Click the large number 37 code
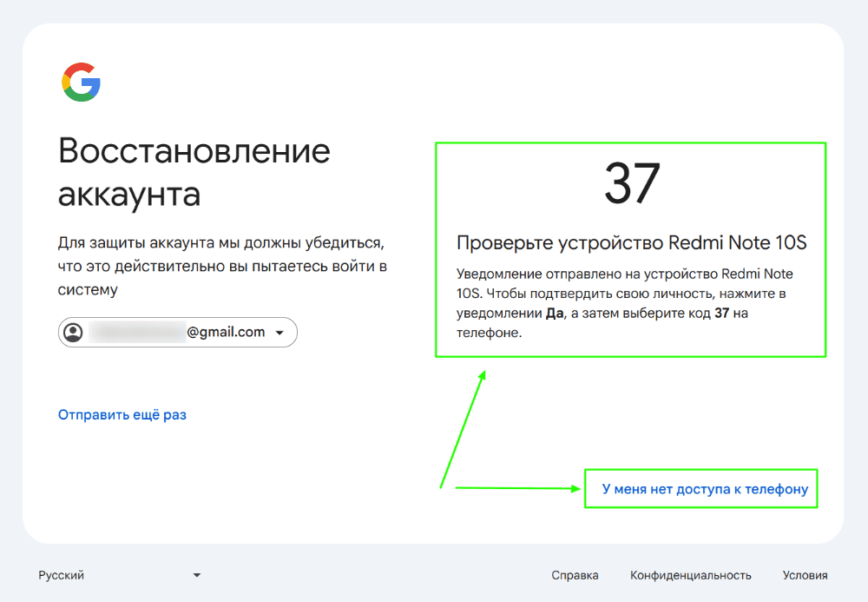The width and height of the screenshot is (868, 602). (632, 183)
